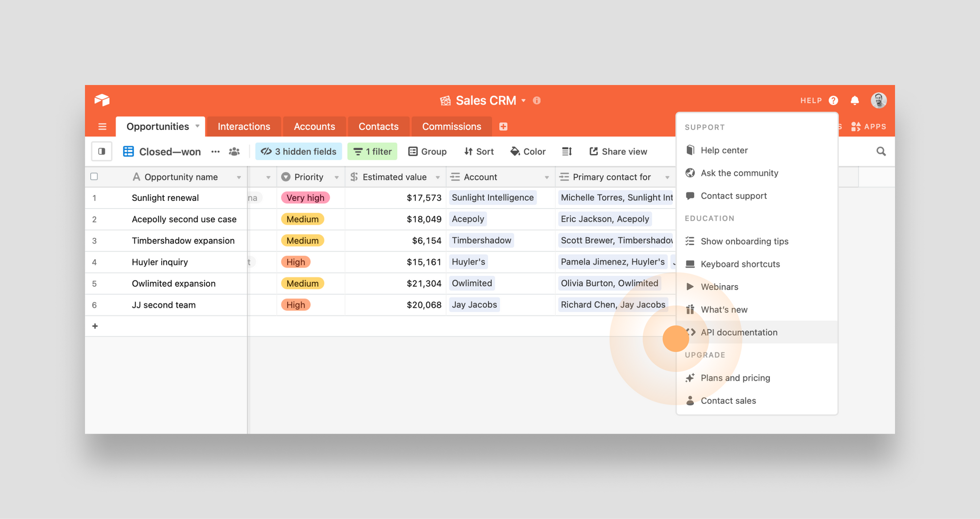This screenshot has height=519, width=980.
Task: Switch to the Interactions tab
Action: [x=244, y=126]
